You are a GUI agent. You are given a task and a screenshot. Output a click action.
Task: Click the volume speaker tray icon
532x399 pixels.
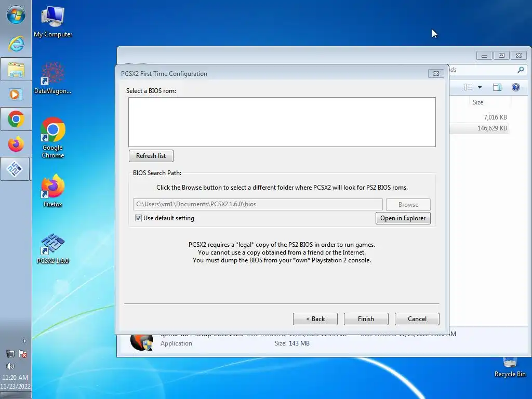click(10, 366)
